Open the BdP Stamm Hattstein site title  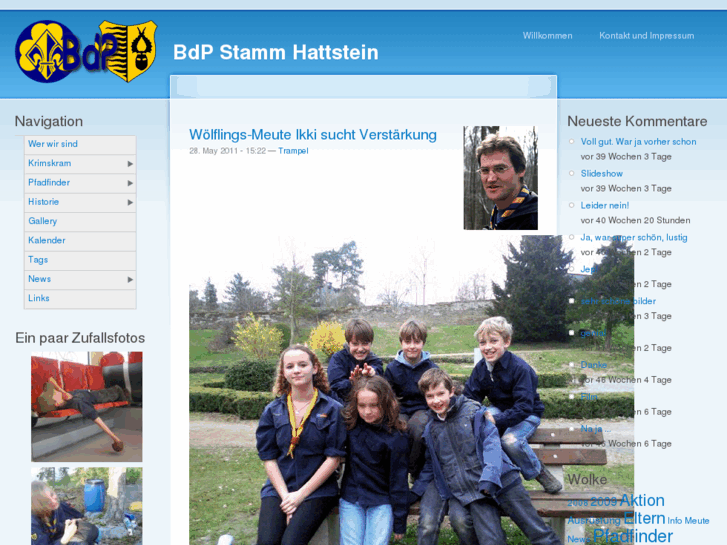click(276, 52)
